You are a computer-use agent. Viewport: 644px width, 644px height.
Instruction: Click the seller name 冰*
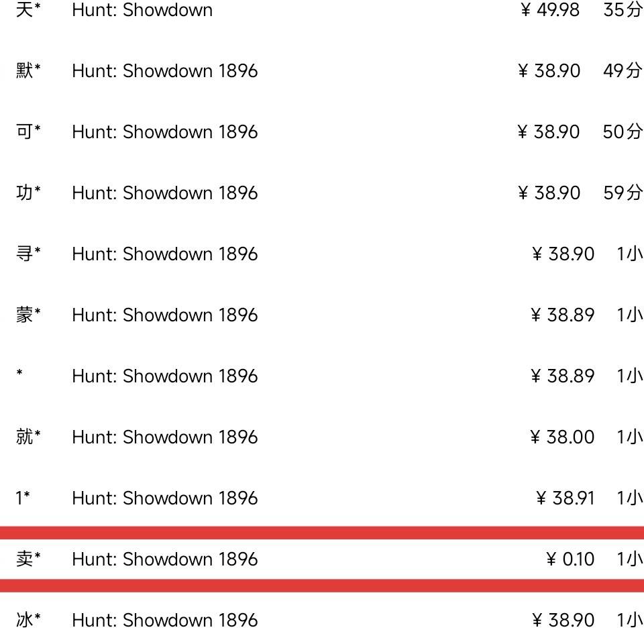point(28,621)
